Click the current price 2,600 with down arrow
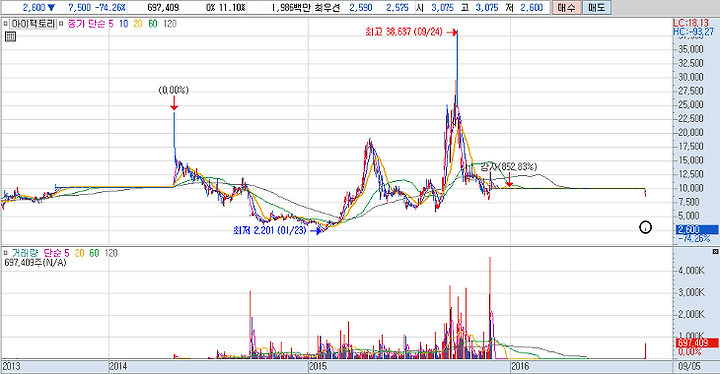Viewport: 720px width, 374px height. coord(39,7)
